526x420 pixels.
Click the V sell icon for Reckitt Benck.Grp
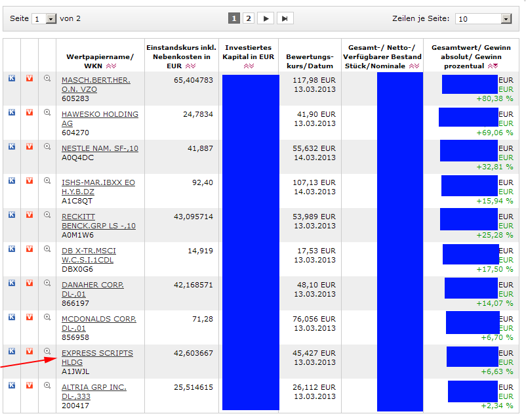[30, 215]
